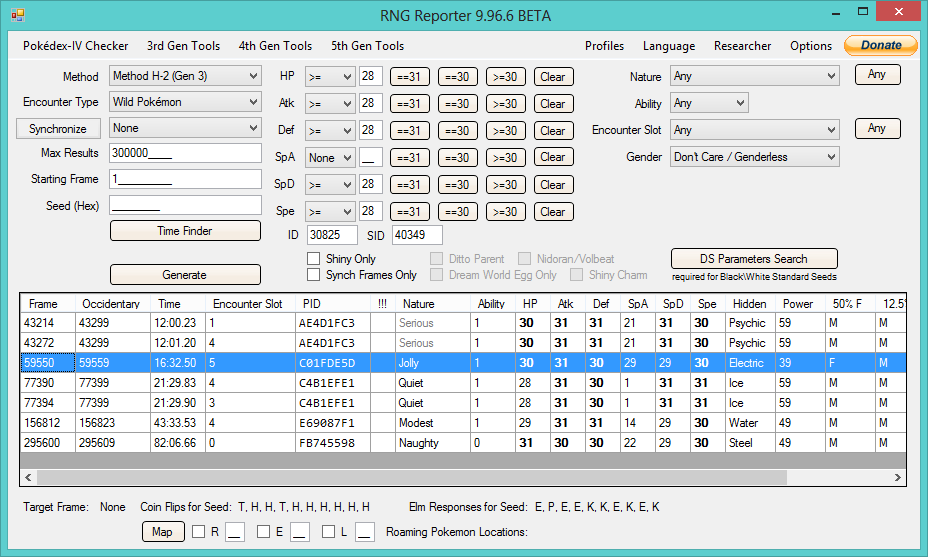
Task: Set HP filter to ==31
Action: [x=409, y=76]
